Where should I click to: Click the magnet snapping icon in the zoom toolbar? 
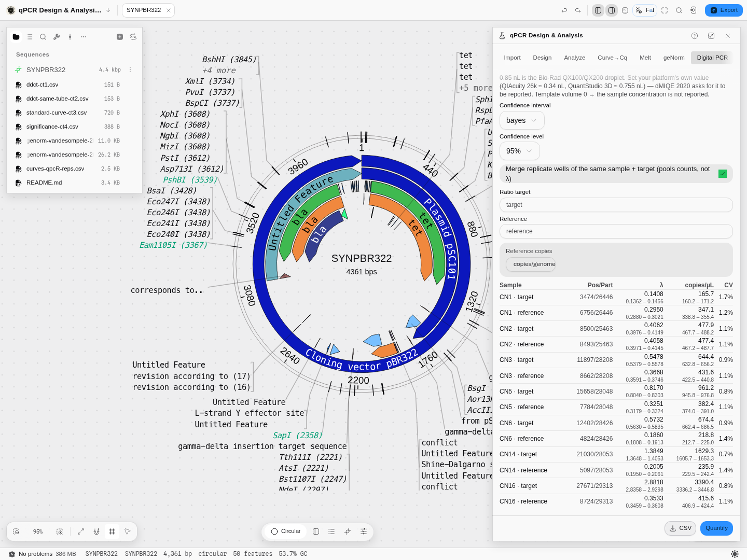pyautogui.click(x=96, y=531)
